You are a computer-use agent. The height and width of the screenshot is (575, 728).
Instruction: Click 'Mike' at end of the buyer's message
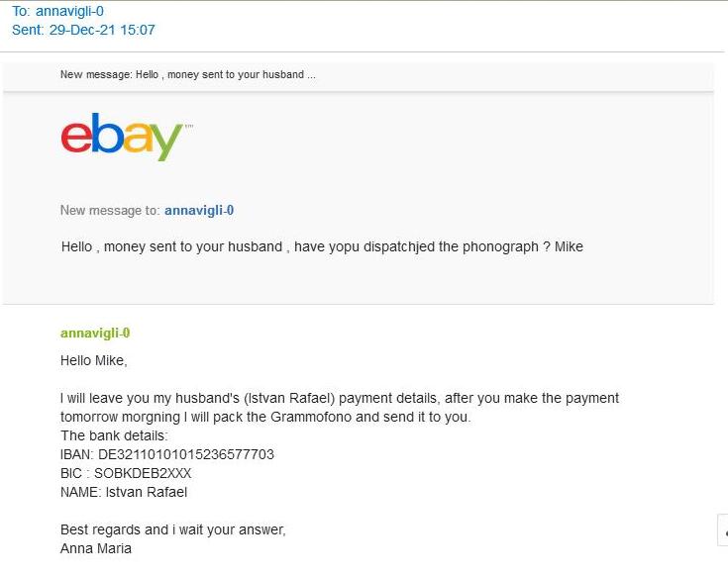tap(569, 246)
